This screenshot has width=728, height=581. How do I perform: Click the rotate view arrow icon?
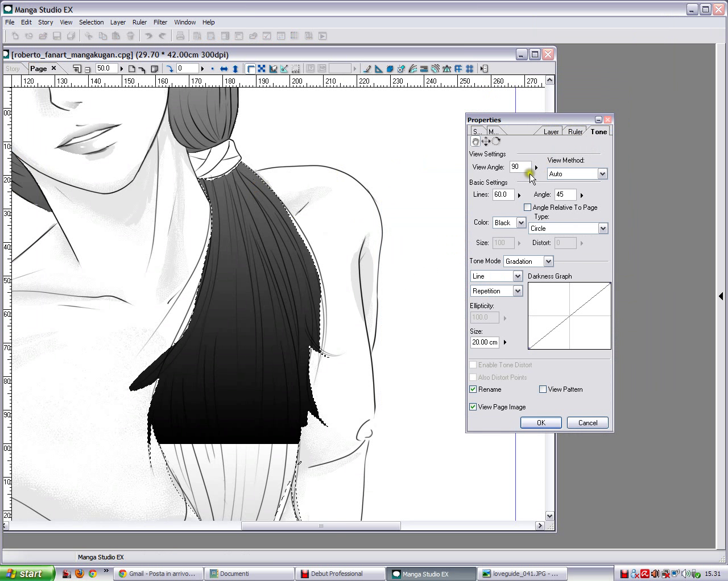pyautogui.click(x=169, y=69)
